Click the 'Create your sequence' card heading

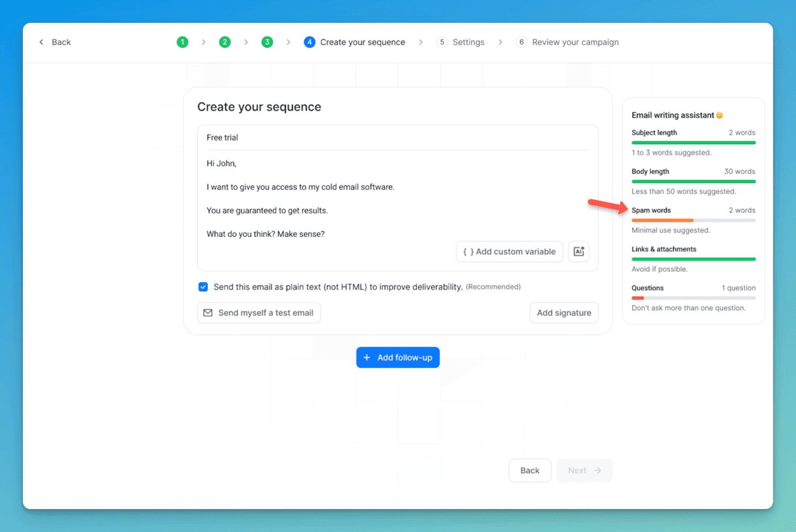click(259, 107)
